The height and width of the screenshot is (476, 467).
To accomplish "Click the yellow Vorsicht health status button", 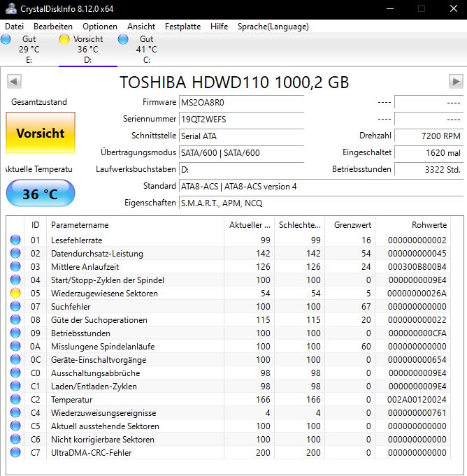I will click(x=41, y=133).
